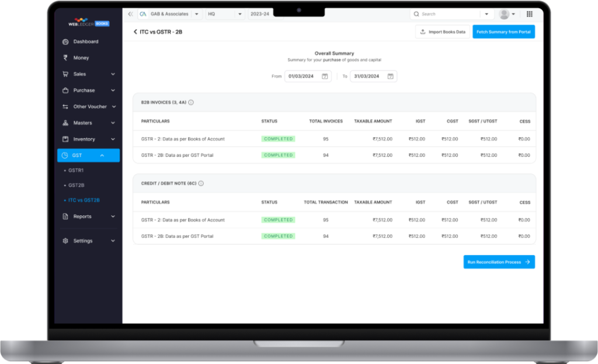Select GSTR1 under GST menu
This screenshot has height=364, width=598.
[76, 170]
